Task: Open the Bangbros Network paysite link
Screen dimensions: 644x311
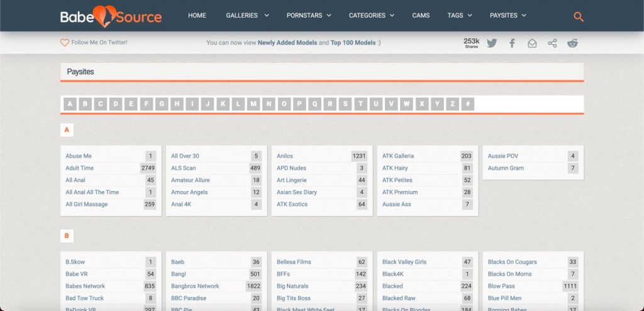Action: click(195, 286)
